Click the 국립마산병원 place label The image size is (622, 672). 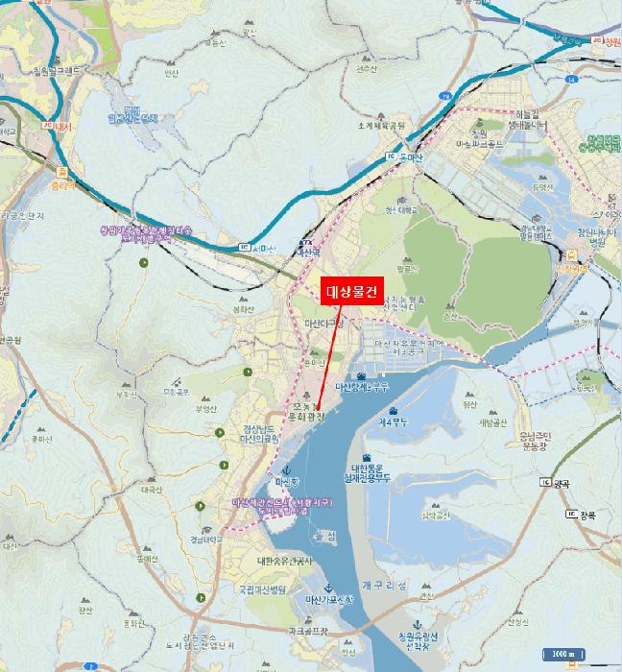(262, 590)
